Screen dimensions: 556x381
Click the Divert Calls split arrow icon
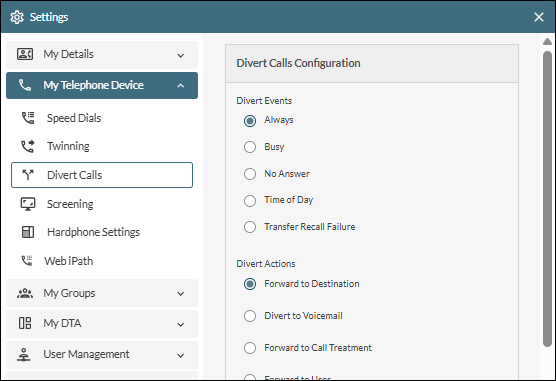click(28, 175)
